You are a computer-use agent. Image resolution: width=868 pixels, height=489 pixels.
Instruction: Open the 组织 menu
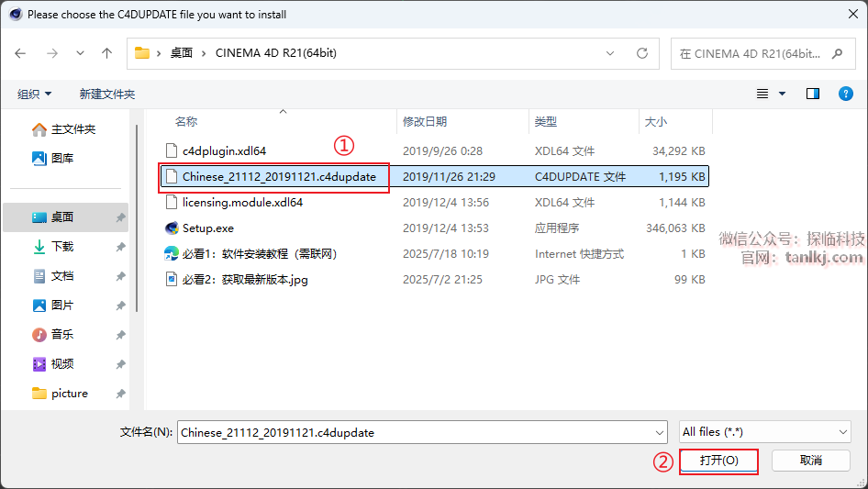pos(34,94)
